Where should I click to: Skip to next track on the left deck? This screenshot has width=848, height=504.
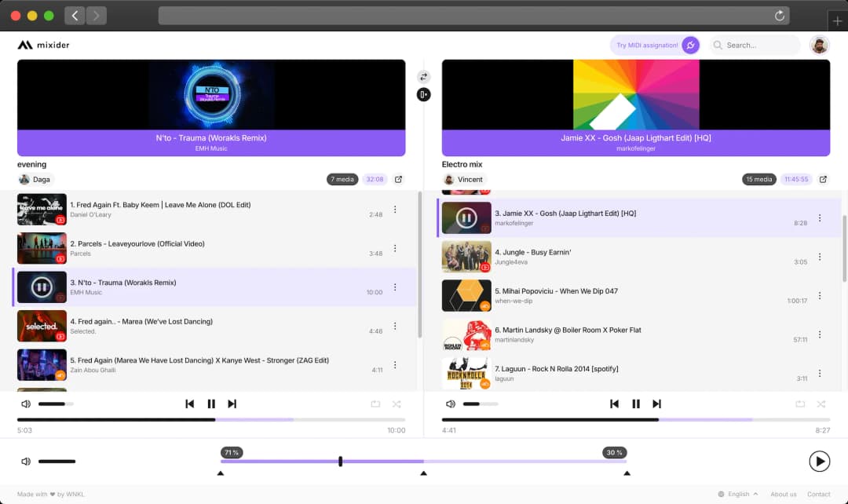pyautogui.click(x=232, y=404)
